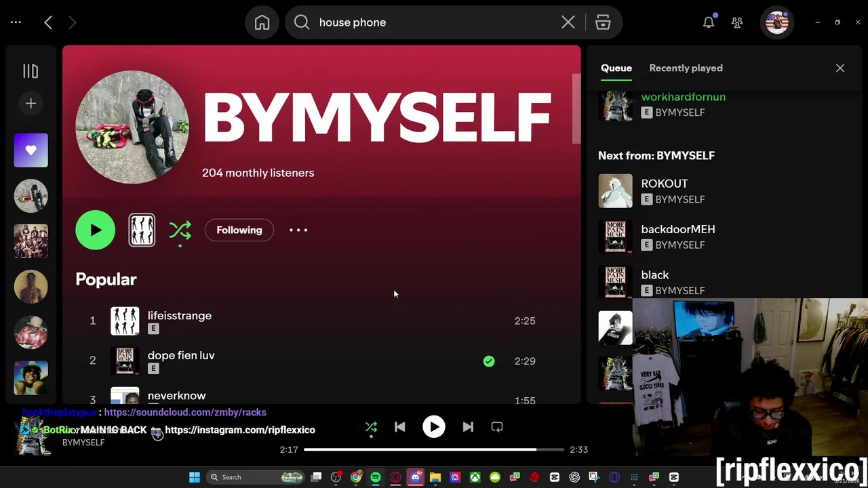Create a new playlist with plus icon
868x488 pixels.
click(31, 103)
